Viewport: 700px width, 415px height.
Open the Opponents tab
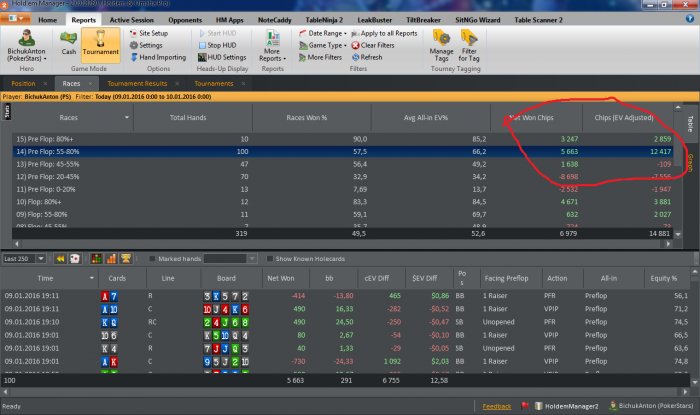pos(185,20)
